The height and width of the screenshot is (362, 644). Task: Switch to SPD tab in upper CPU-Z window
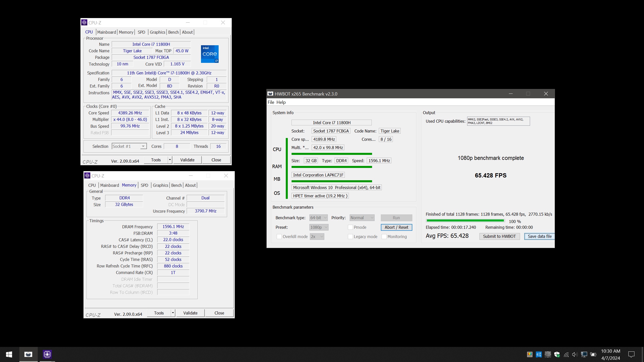tap(141, 32)
